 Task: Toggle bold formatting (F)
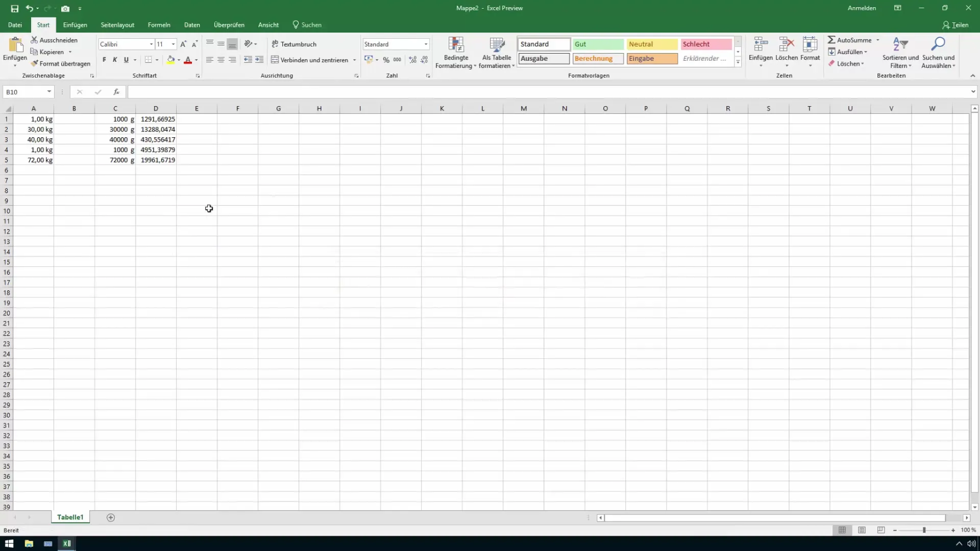tap(104, 60)
